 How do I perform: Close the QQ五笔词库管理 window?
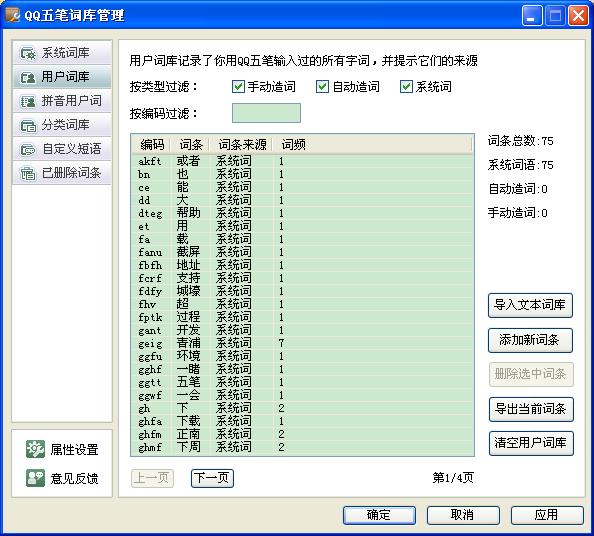(578, 16)
